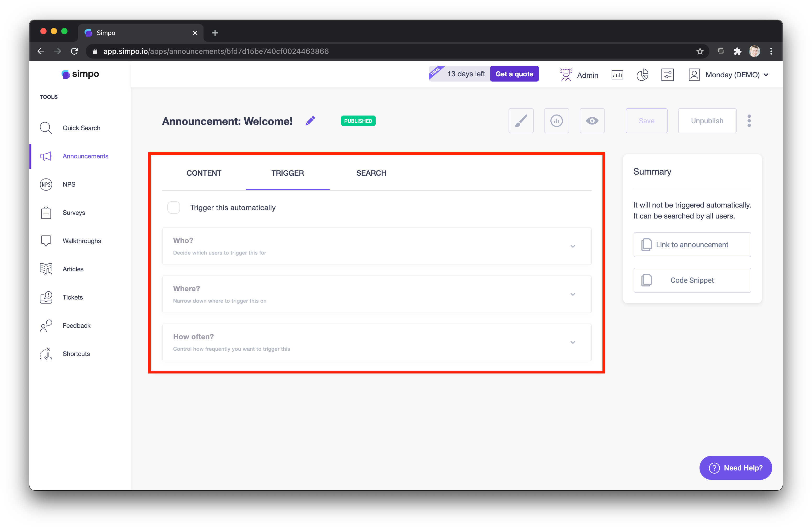Copy Link to announcement
Image resolution: width=812 pixels, height=529 pixels.
692,244
